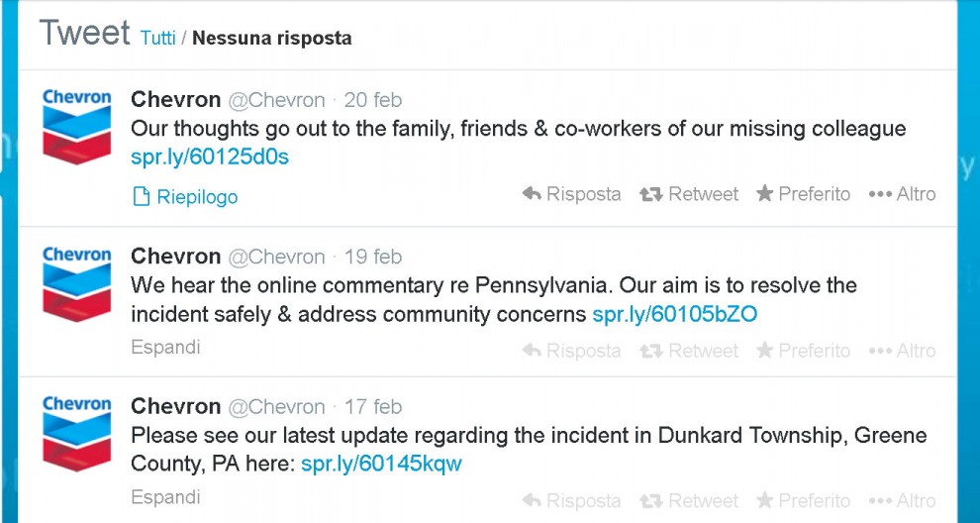Reply to the Dunkard Township tweet
The image size is (980, 523).
[x=571, y=500]
